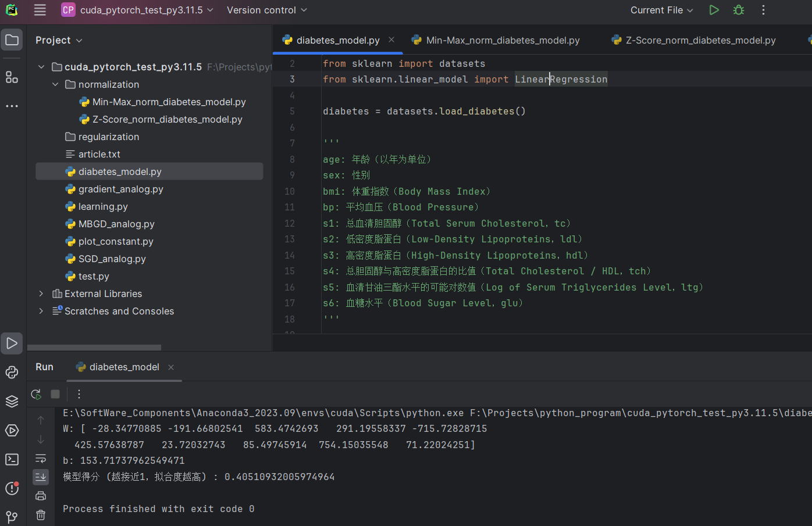Open the Git version control tool window
812x526 pixels.
coord(12,517)
